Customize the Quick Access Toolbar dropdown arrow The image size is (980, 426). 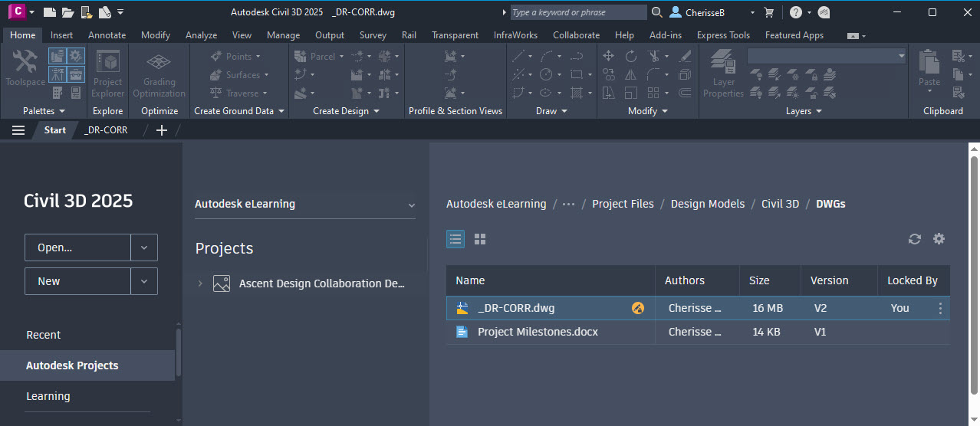pyautogui.click(x=120, y=12)
